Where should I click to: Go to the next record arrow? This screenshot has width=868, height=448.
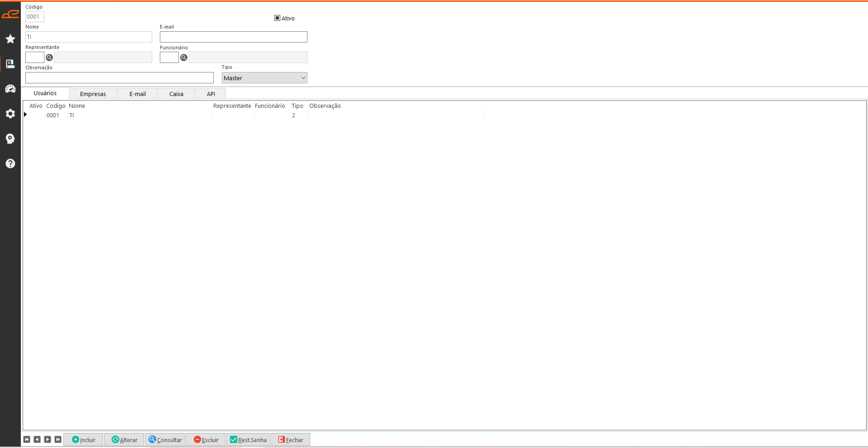coord(48,439)
